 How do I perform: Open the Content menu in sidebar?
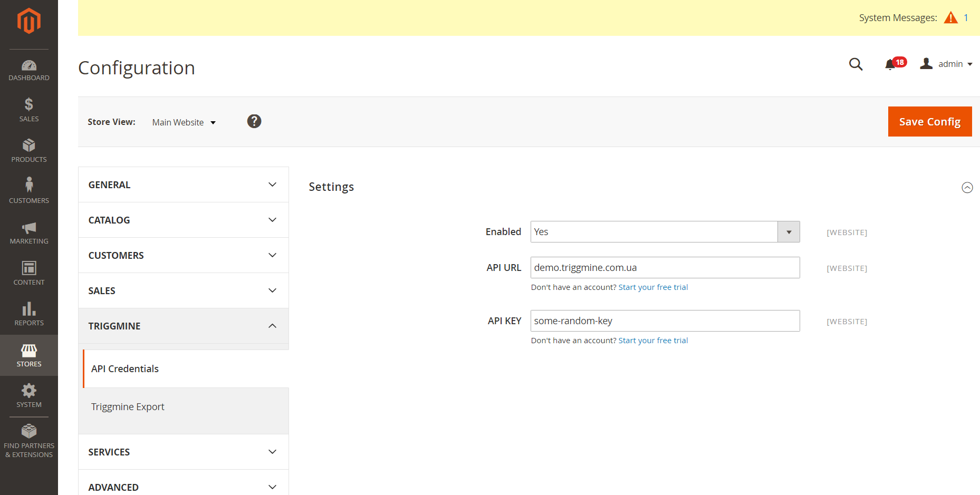point(29,273)
